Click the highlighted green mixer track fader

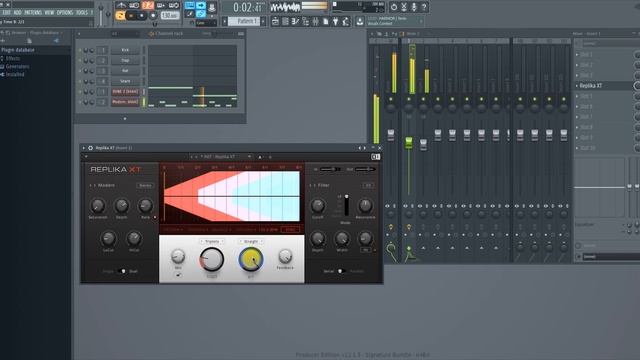(409, 142)
